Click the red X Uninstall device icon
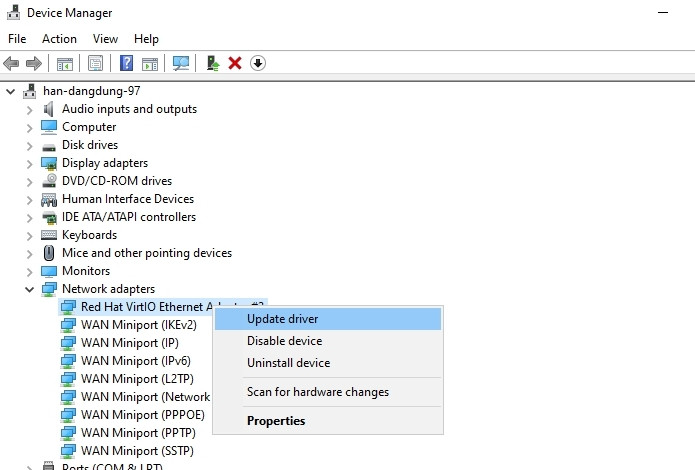The image size is (695, 470). 235,63
